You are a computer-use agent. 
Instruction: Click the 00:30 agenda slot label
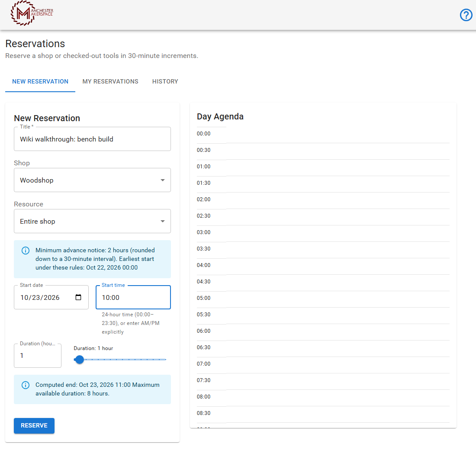point(203,150)
